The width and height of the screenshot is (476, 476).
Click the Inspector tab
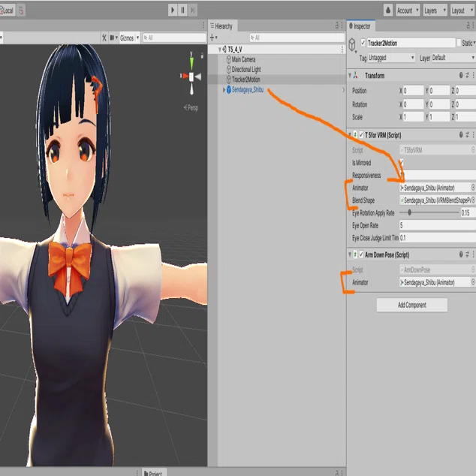click(x=361, y=26)
